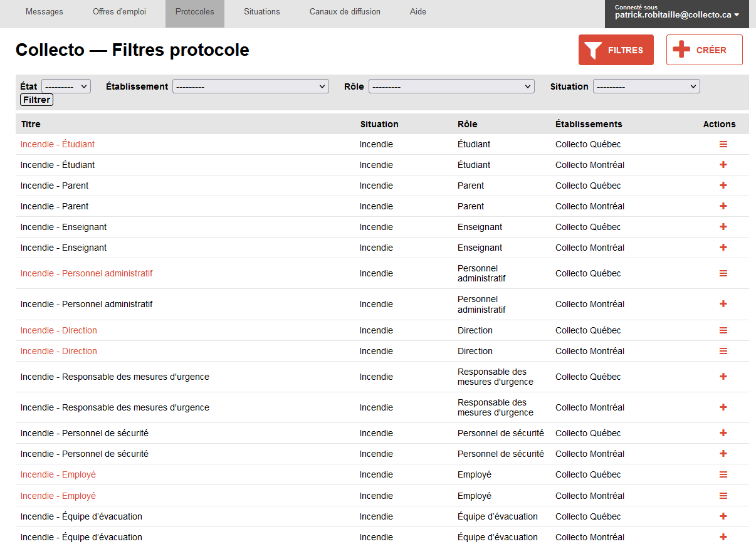
Task: Click plus icon for Incendie - Étudiant Collecto Montréal
Action: [x=723, y=165]
